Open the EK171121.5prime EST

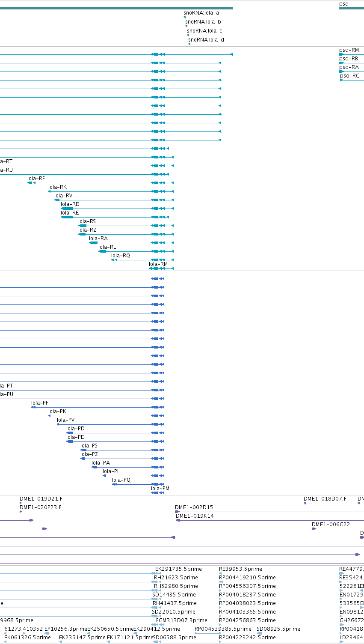click(x=130, y=638)
